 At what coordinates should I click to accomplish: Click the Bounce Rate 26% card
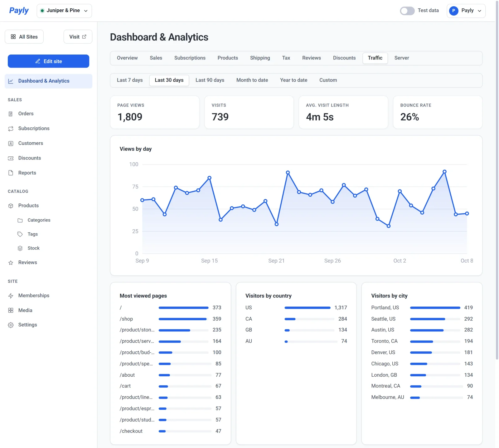[x=438, y=112]
